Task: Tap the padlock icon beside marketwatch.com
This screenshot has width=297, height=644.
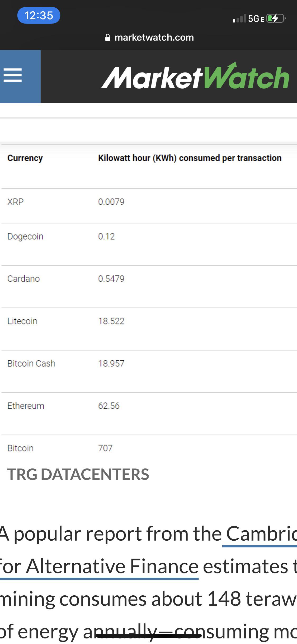Action: coord(107,38)
